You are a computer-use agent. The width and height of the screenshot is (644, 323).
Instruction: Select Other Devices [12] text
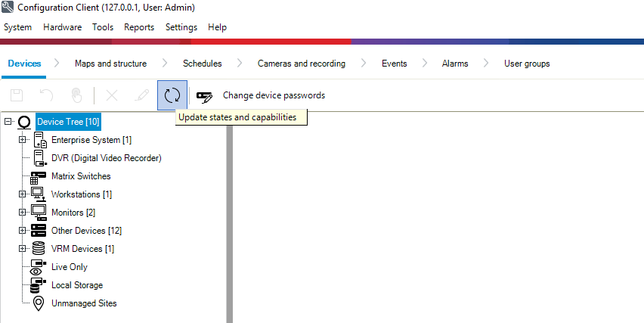[x=86, y=230]
